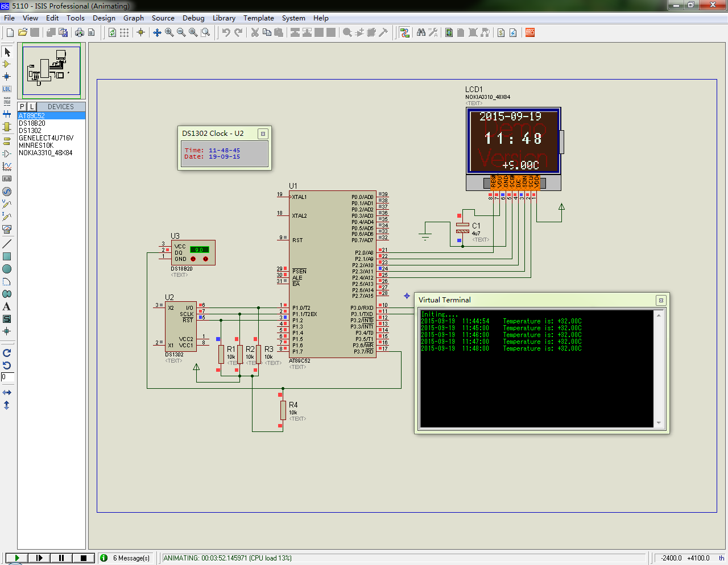Select the 2D Text (A) tool

coord(7,306)
